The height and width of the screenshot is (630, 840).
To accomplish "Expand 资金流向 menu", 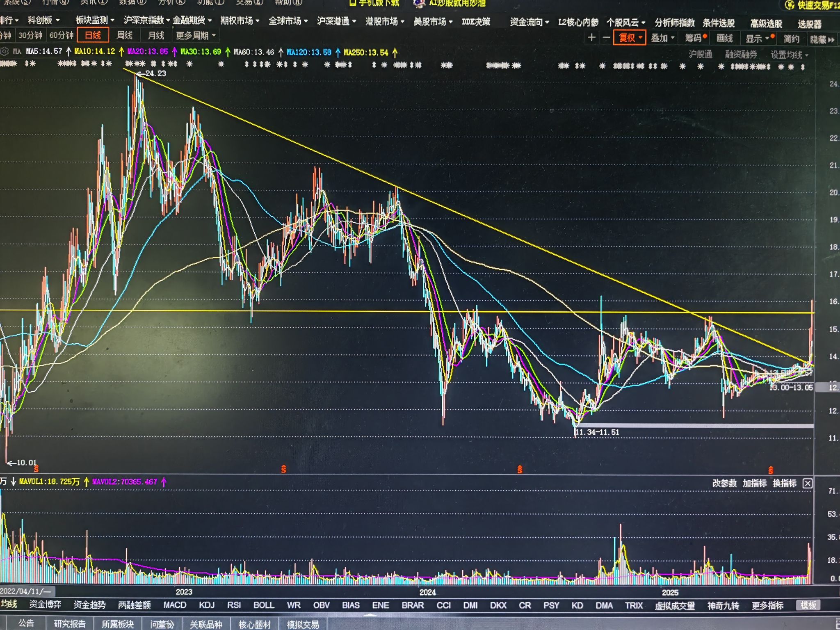I will pyautogui.click(x=529, y=22).
